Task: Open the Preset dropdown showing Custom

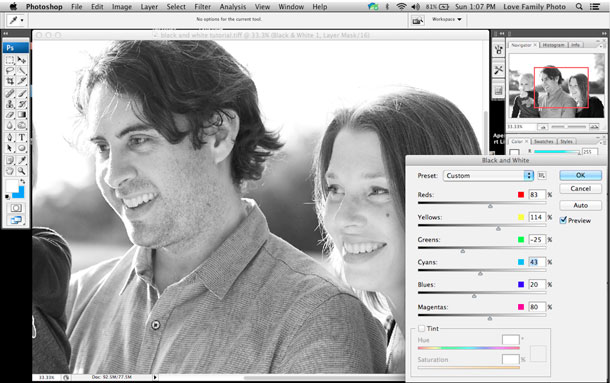Action: click(x=488, y=176)
